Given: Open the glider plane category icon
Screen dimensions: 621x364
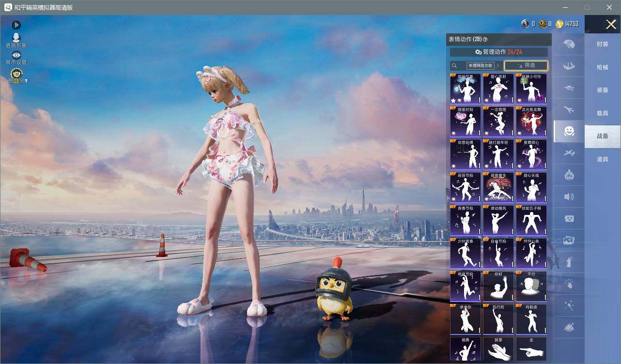Looking at the screenshot, I should coord(569,153).
